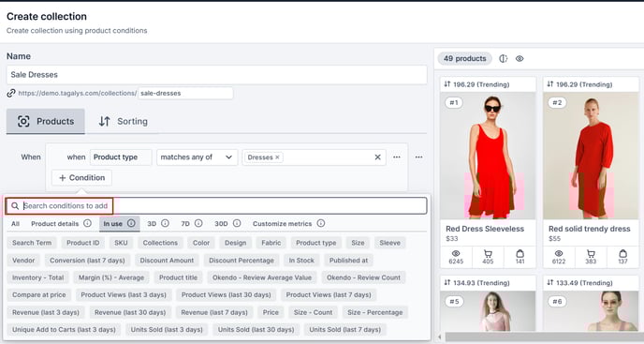The width and height of the screenshot is (644, 344).
Task: Select the Customize metrics tab
Action: (x=282, y=224)
